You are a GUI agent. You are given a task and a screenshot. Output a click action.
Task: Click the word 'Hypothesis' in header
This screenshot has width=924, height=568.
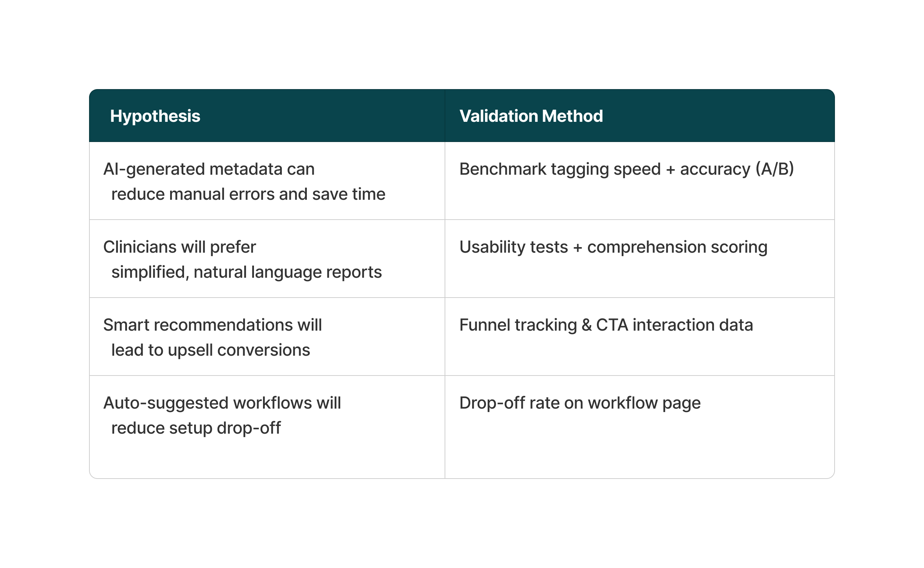(155, 116)
